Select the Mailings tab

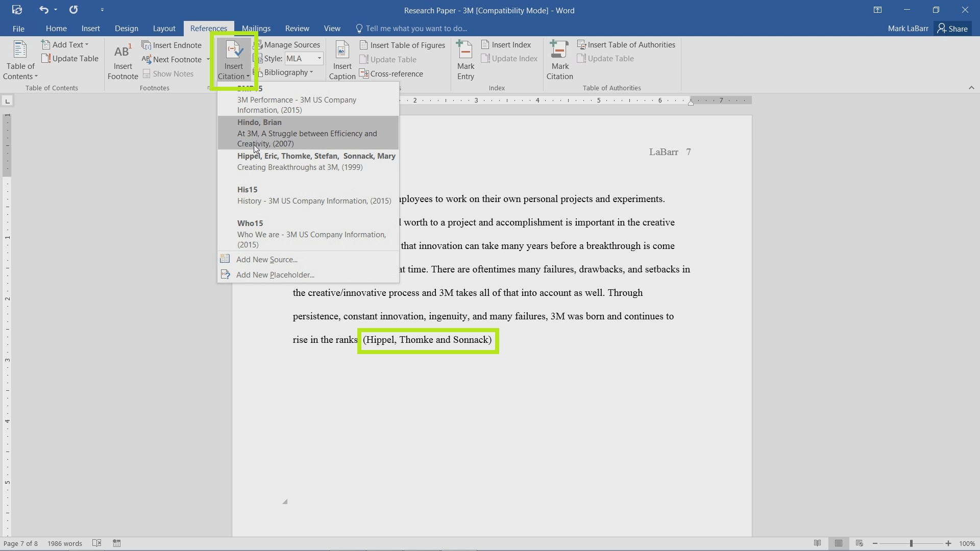coord(256,28)
